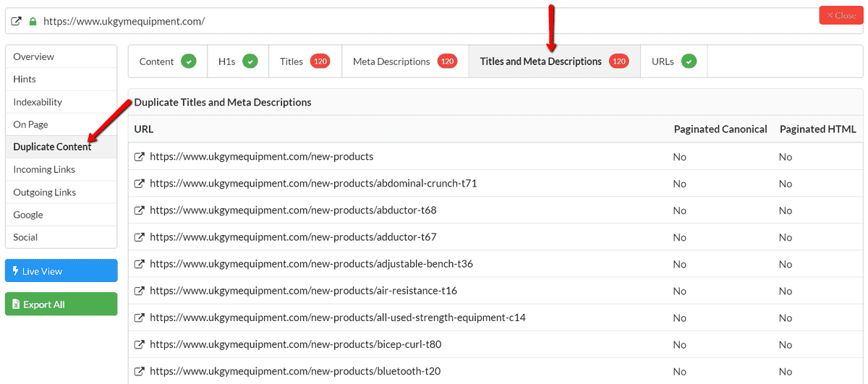
Task: Open the bluetooth-t20 URL link
Action: pyautogui.click(x=295, y=371)
